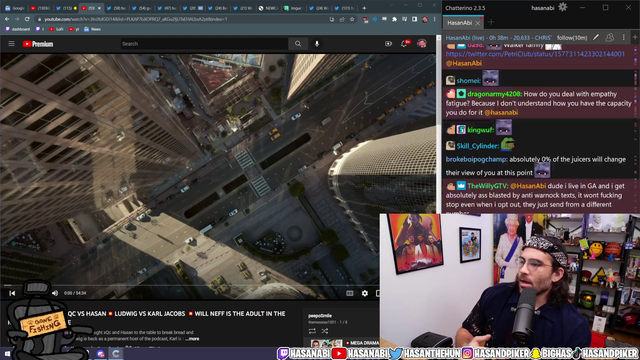This screenshot has height=360, width=640.
Task: Open YouTube notifications bell
Action: (404, 44)
